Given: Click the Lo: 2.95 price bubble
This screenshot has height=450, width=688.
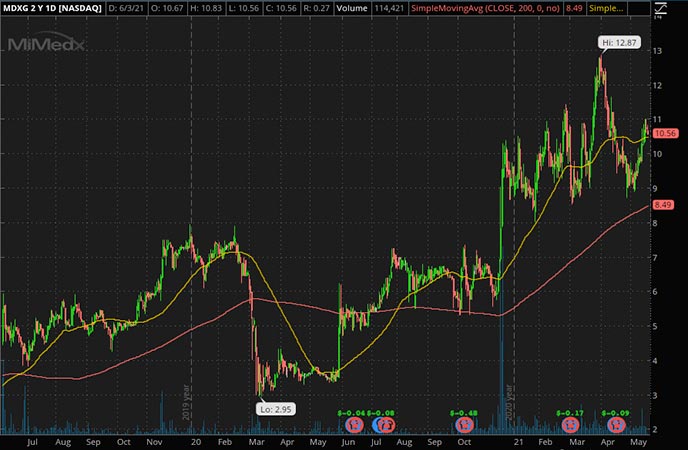Looking at the screenshot, I should (x=276, y=409).
